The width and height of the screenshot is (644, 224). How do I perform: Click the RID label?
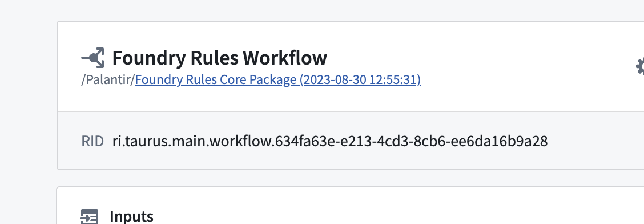pyautogui.click(x=92, y=141)
